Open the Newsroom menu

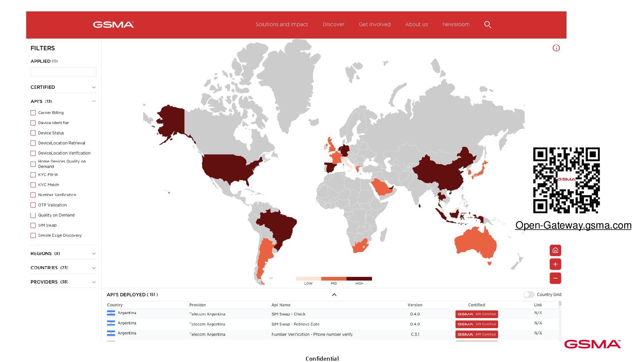[x=456, y=24]
